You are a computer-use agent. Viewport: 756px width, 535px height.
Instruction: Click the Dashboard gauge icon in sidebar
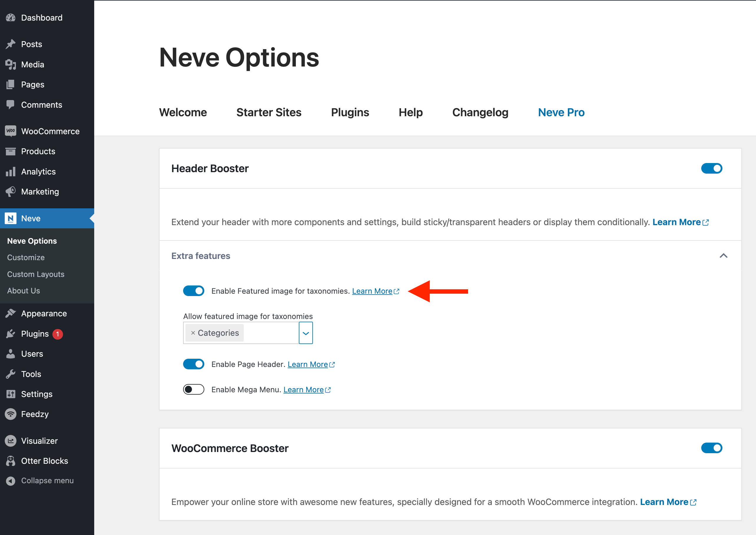click(11, 18)
